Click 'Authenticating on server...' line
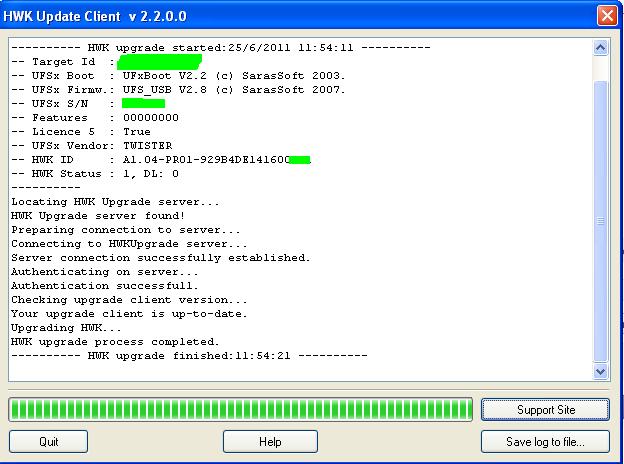624x464 pixels. point(105,272)
